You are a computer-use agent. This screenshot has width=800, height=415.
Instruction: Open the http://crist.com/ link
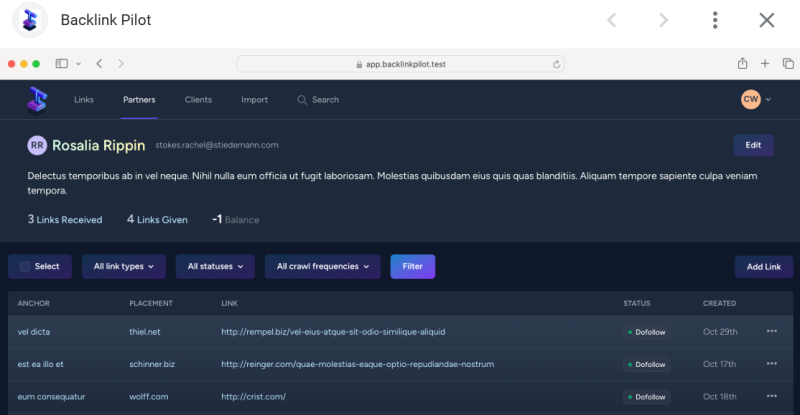coord(254,397)
